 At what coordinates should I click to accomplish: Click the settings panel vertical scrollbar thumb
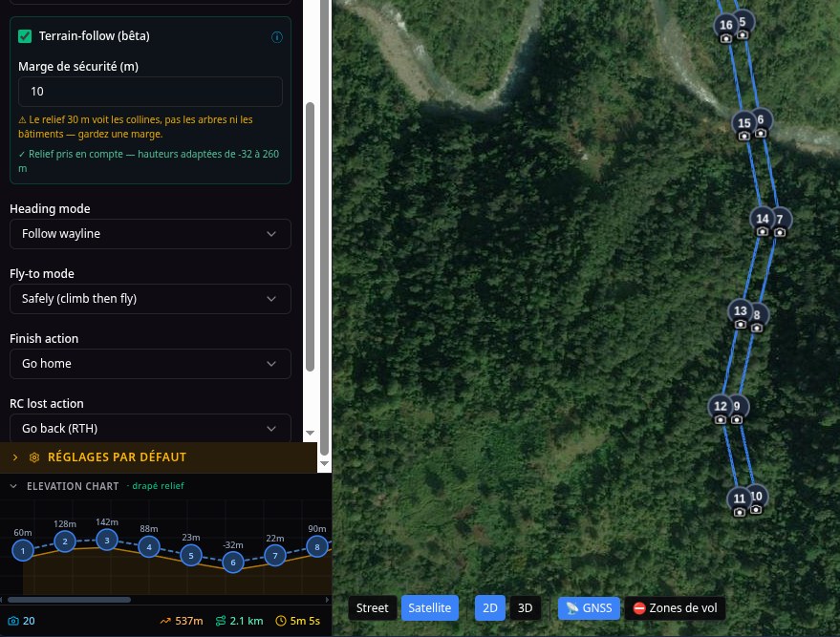pyautogui.click(x=310, y=237)
